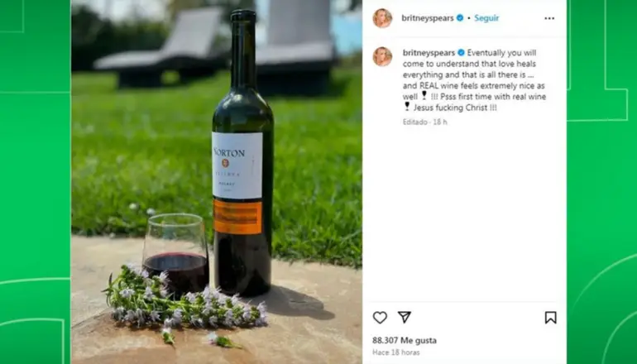Click the 'Hace 18 horas' timestamp
Viewport: 637px width, 364px height.
[x=395, y=352]
